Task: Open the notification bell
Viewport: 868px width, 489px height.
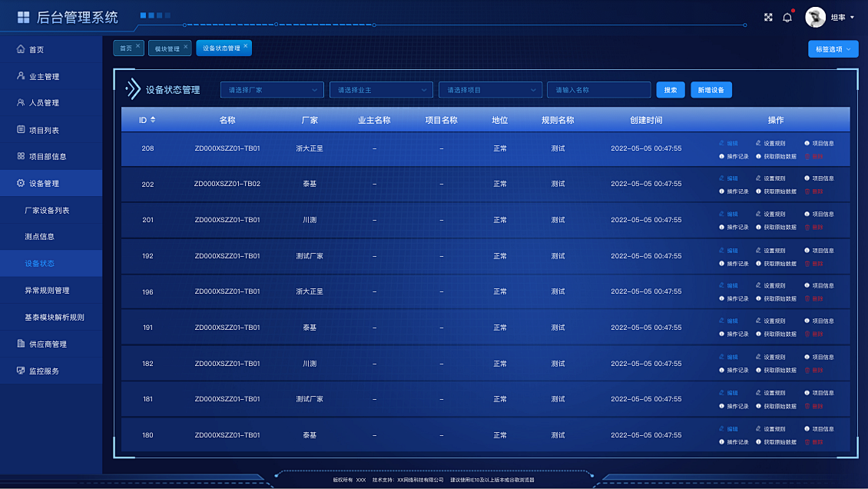Action: tap(787, 18)
